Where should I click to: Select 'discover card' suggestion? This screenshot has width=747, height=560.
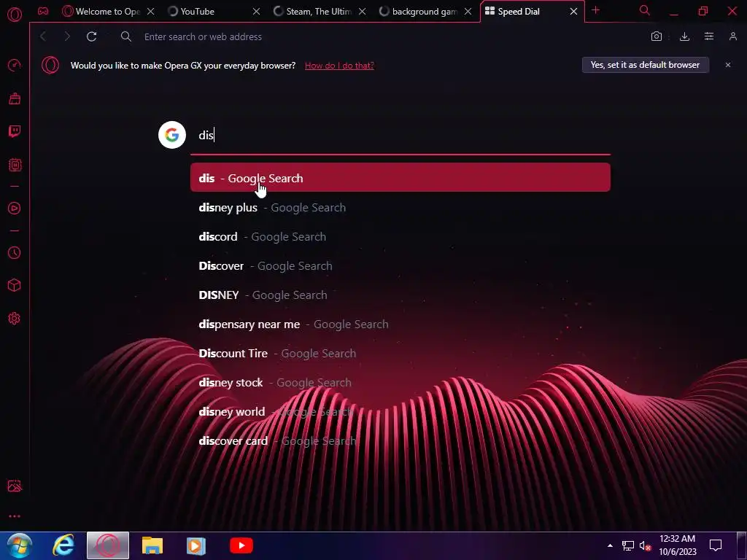(x=400, y=441)
